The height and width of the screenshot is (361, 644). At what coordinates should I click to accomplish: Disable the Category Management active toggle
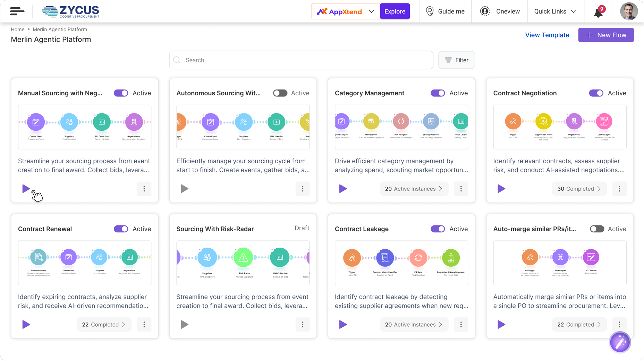438,93
